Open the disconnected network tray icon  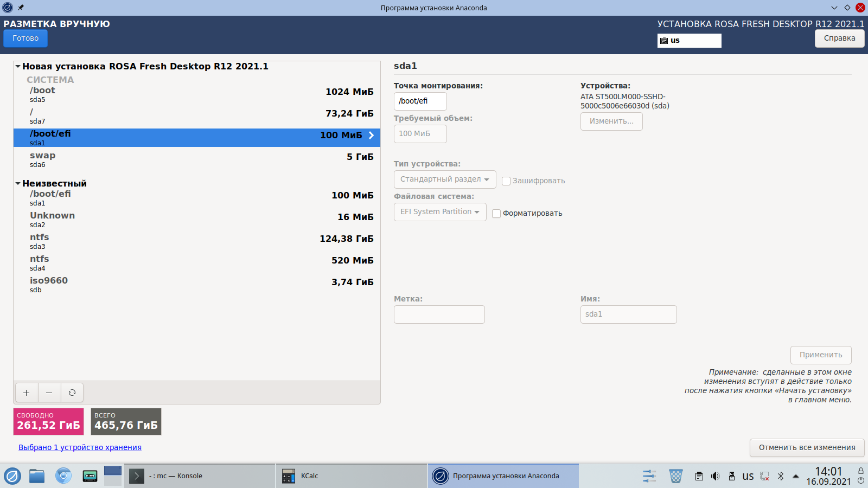coord(764,476)
